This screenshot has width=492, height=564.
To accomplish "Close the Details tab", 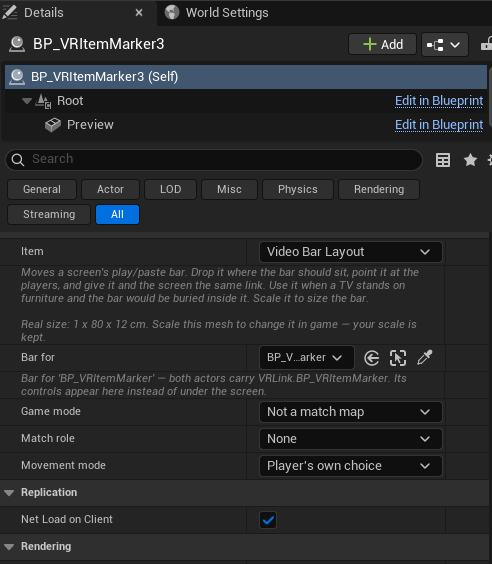I will [x=139, y=13].
